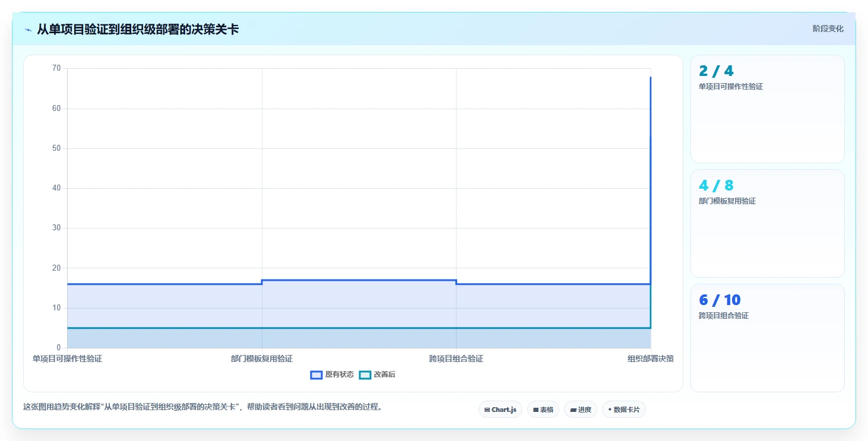Open the 6 / 10 跨项目组合验证 card
This screenshot has height=441, width=868.
767,338
